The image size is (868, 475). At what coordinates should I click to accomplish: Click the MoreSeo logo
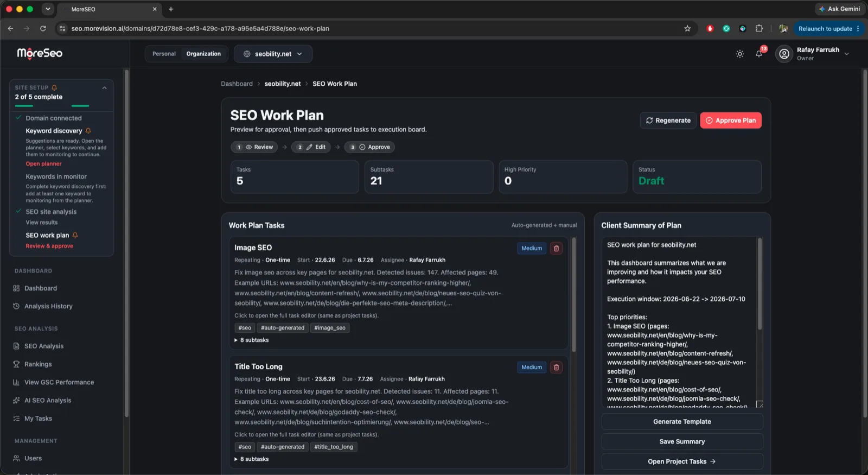tap(40, 53)
